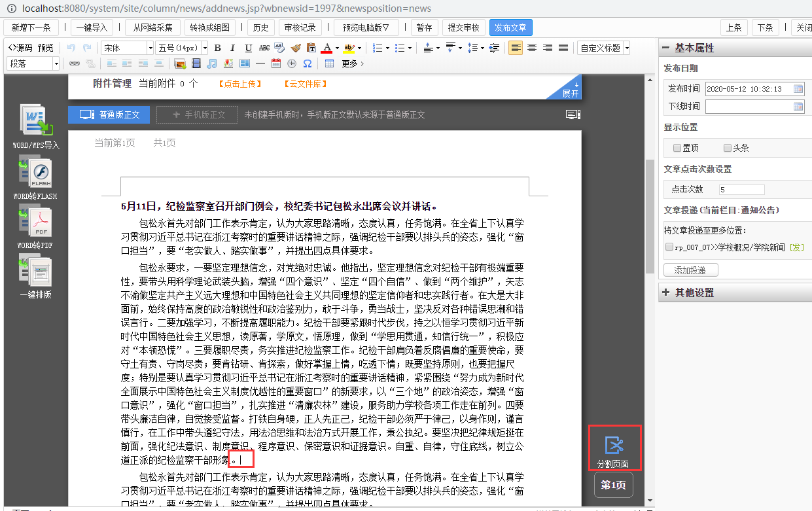
Task: Click the 提交审核 button
Action: [x=464, y=27]
